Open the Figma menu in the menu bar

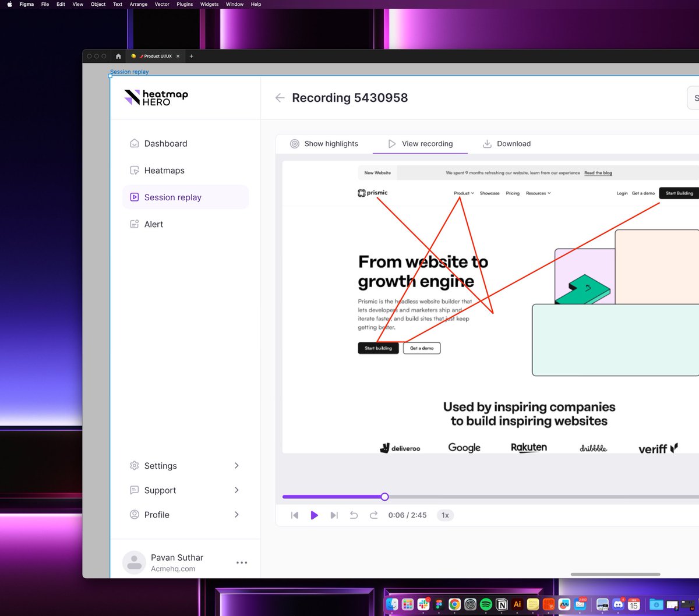(x=26, y=4)
